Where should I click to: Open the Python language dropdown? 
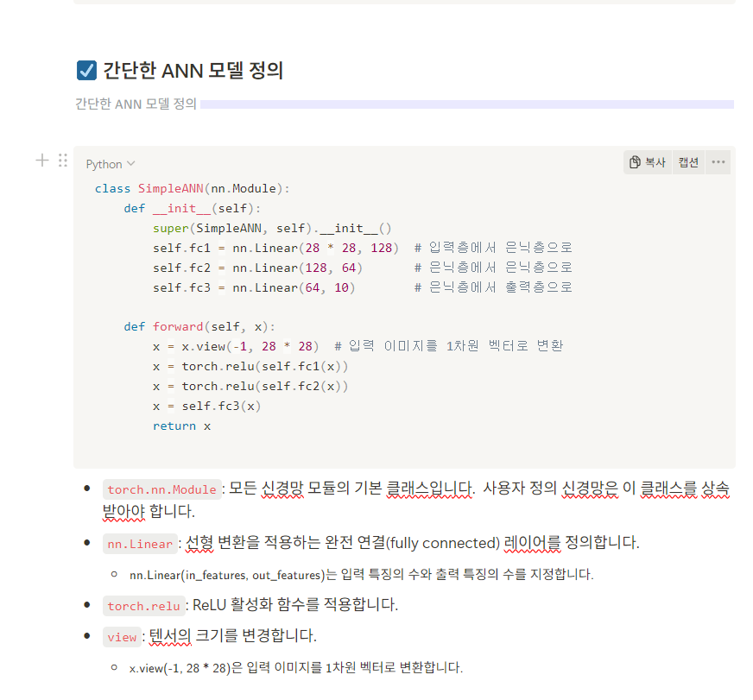point(111,164)
